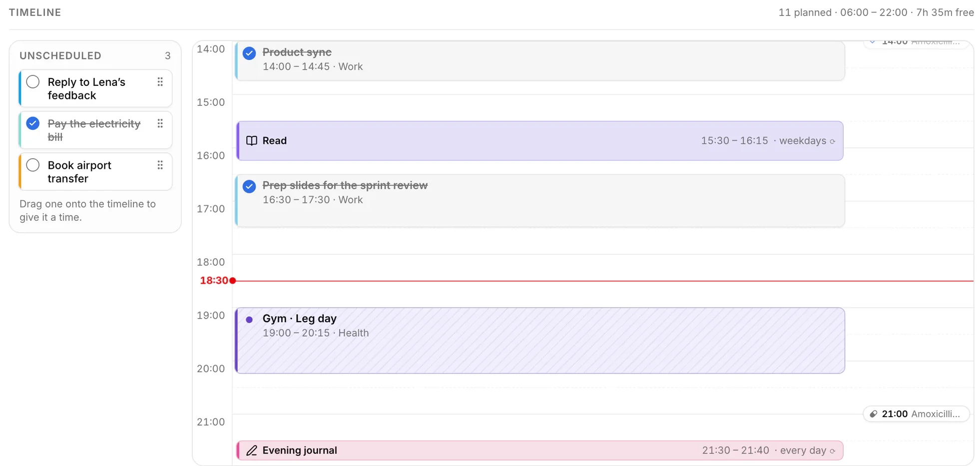980x466 pixels.
Task: Click the repeat icon next to weekdays
Action: (833, 142)
